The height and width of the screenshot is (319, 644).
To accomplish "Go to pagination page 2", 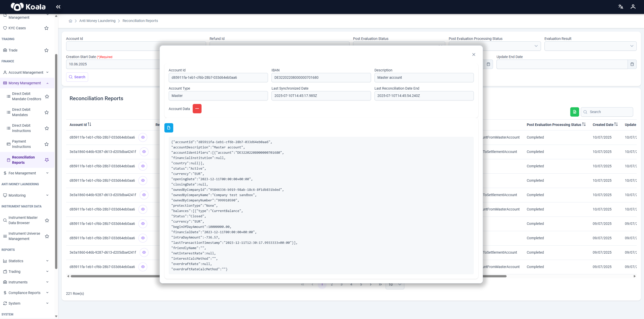I will pyautogui.click(x=332, y=284).
